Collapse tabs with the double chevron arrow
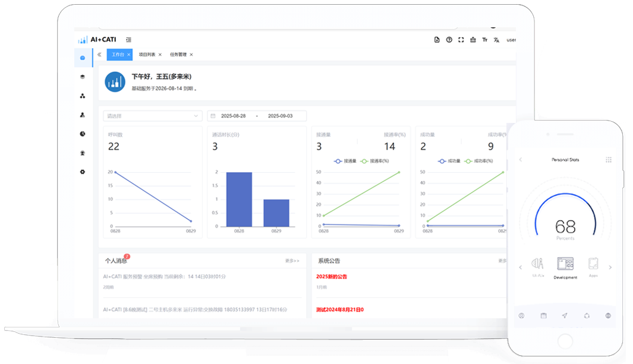The width and height of the screenshot is (633, 364). point(99,55)
